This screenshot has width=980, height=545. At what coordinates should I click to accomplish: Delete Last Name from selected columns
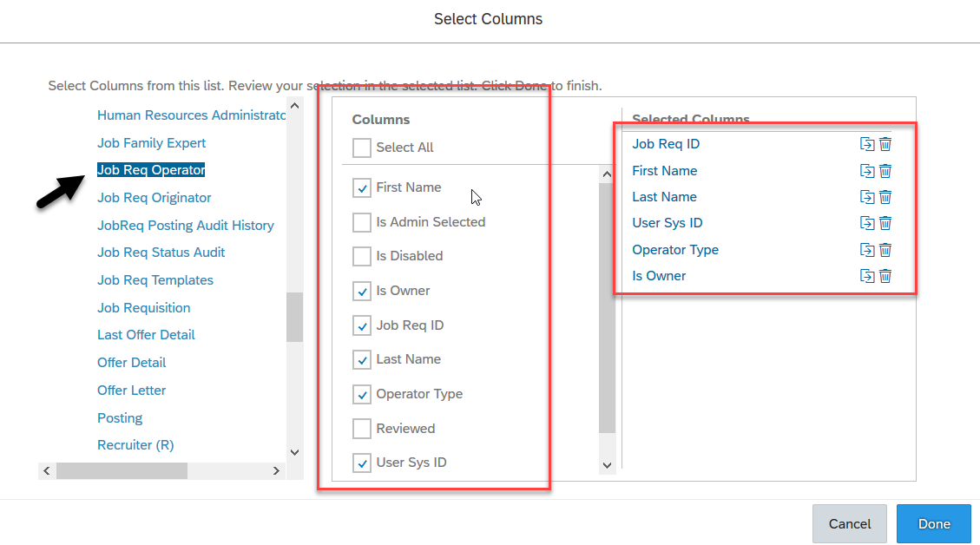(x=885, y=197)
